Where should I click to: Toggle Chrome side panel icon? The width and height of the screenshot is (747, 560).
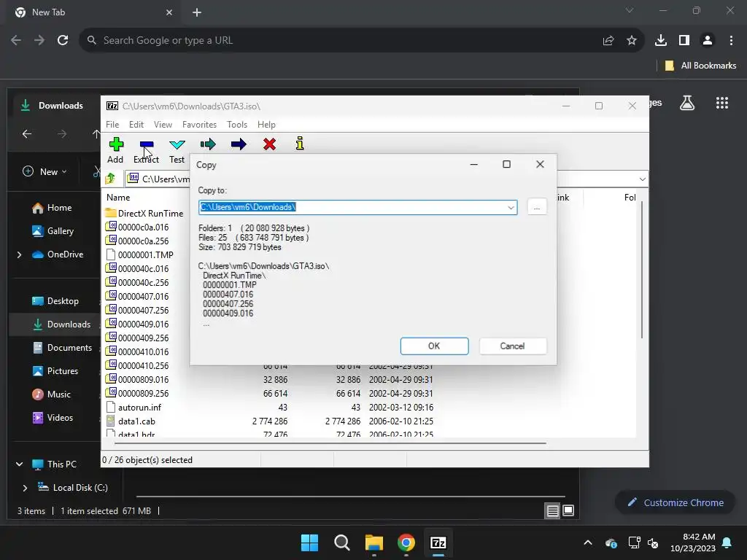684,41
